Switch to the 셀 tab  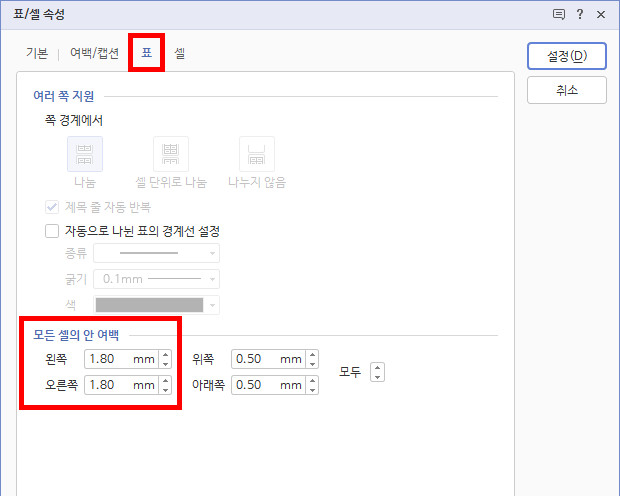point(180,53)
